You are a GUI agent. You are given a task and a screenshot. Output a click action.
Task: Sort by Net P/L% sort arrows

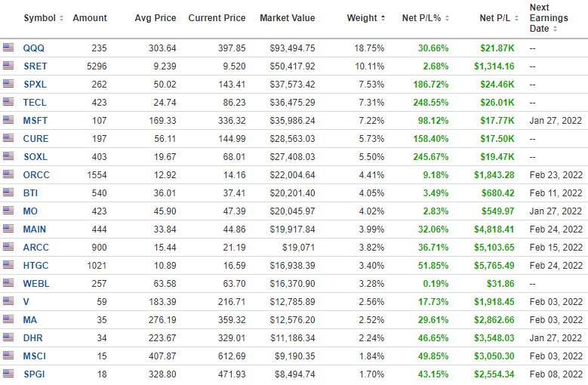click(447, 18)
